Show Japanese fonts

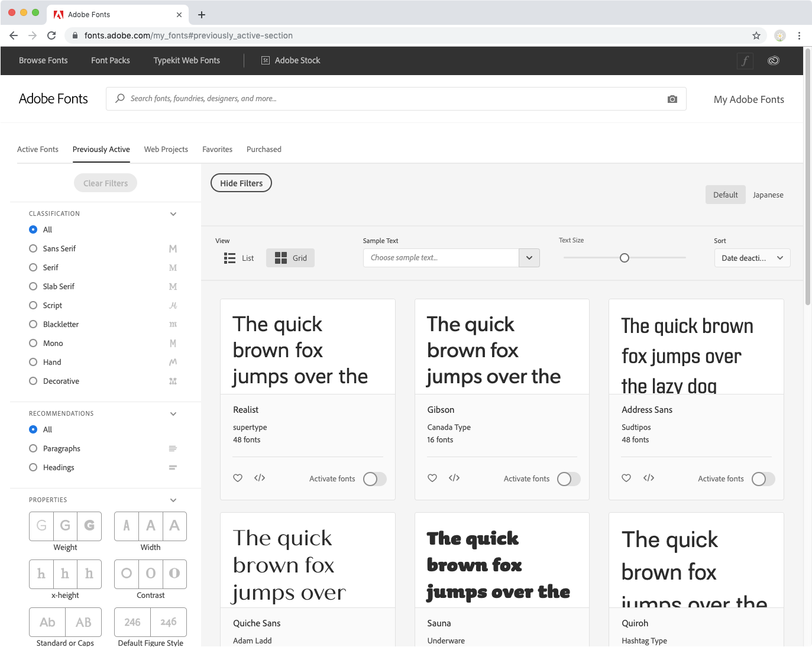768,195
